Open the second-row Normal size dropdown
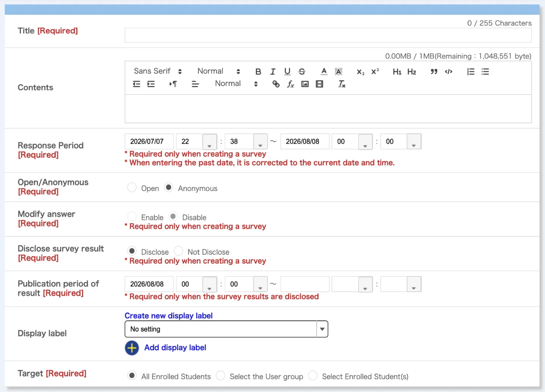The height and width of the screenshot is (392, 545). [x=236, y=84]
